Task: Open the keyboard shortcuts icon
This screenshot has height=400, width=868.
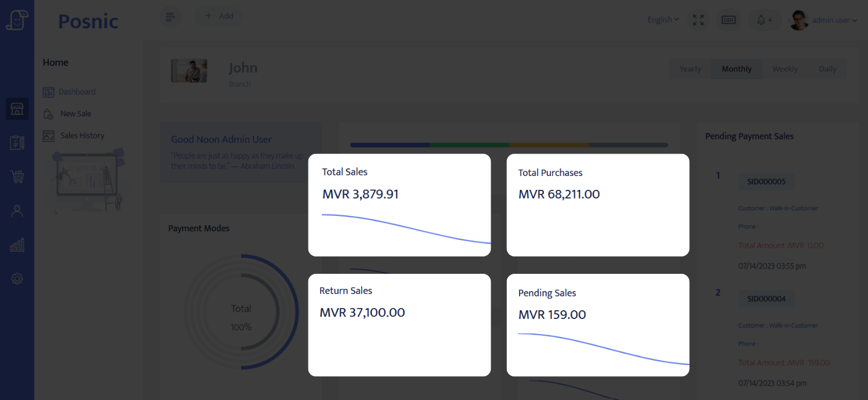Action: tap(729, 20)
